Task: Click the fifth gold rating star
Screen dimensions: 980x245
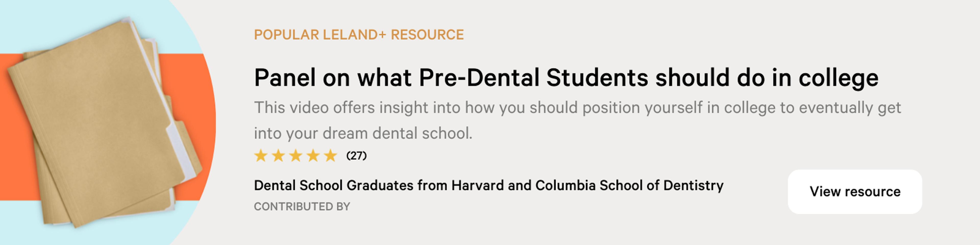Action: tap(330, 156)
